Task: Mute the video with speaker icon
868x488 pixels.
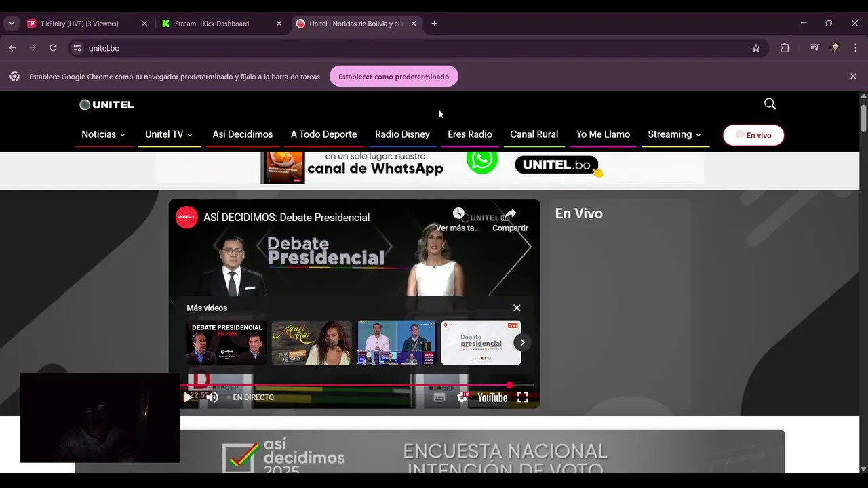Action: click(x=212, y=397)
